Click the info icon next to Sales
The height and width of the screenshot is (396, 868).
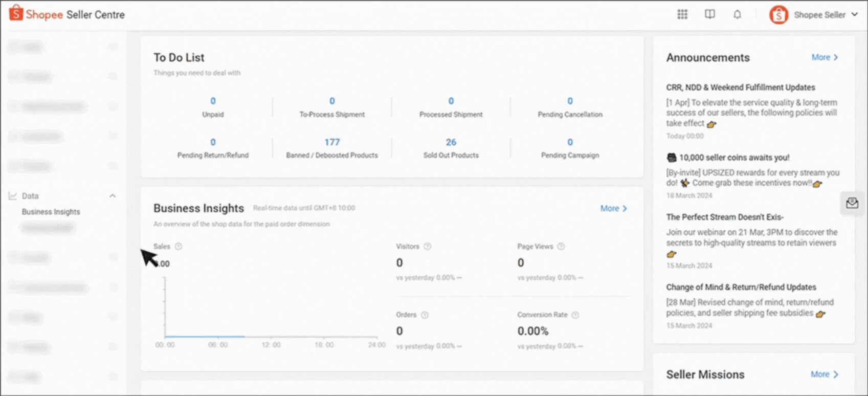point(179,247)
